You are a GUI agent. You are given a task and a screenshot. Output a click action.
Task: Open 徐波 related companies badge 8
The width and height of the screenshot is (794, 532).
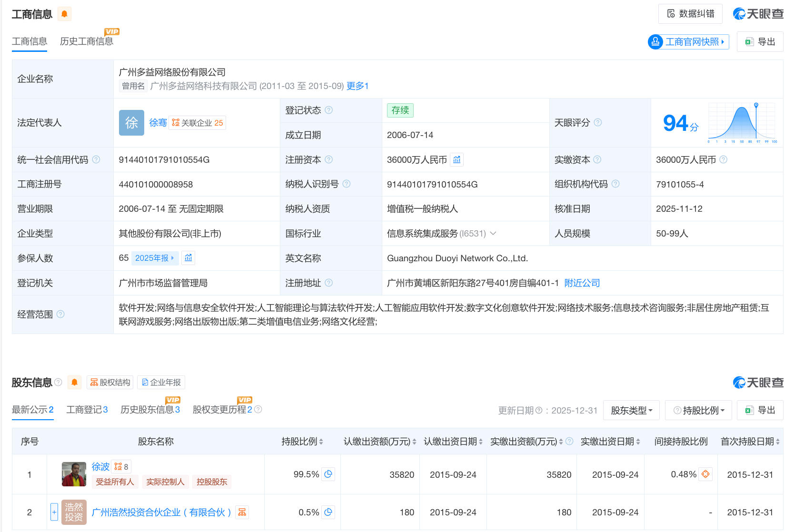[x=121, y=467]
